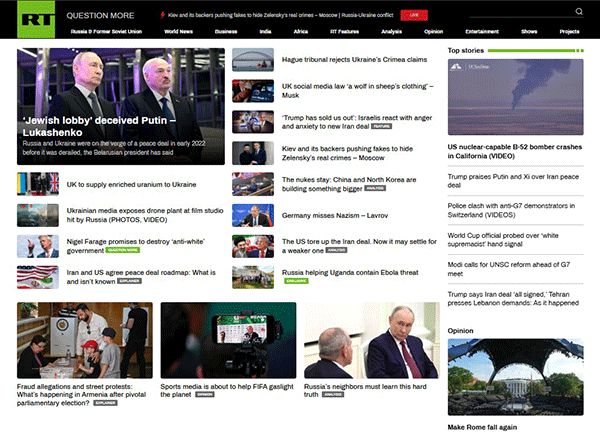This screenshot has height=432, width=600.
Task: Click thumbnail for US tore up Iran deal
Action: [x=253, y=246]
